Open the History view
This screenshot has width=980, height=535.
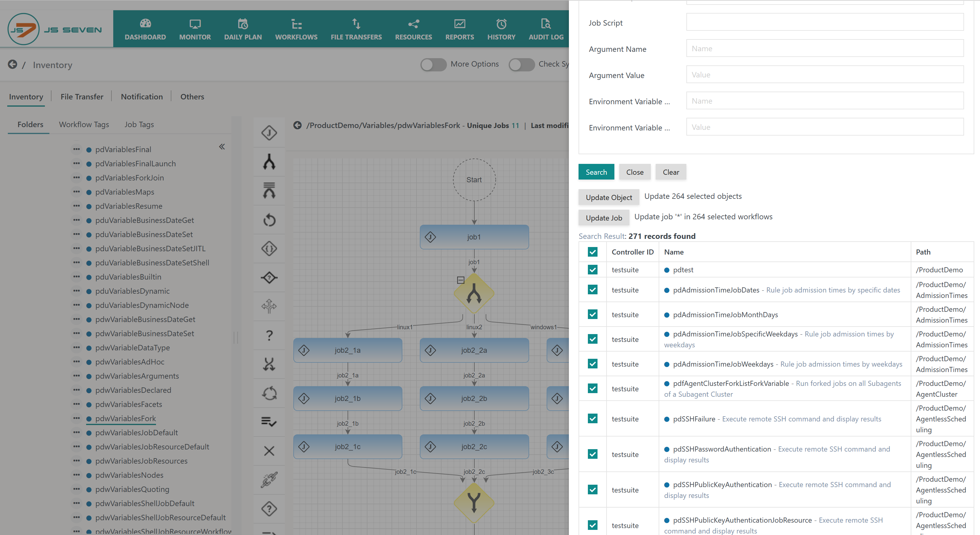click(x=501, y=29)
